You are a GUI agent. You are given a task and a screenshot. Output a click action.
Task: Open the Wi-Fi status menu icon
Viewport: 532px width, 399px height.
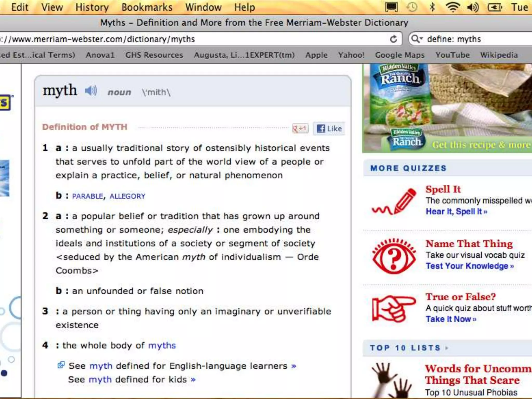pos(453,7)
